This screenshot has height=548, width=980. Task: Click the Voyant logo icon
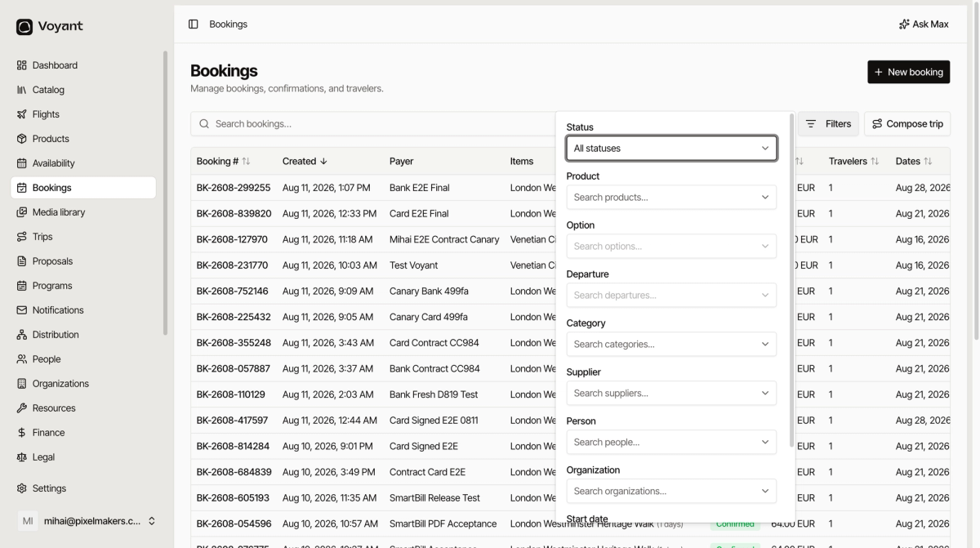(24, 27)
